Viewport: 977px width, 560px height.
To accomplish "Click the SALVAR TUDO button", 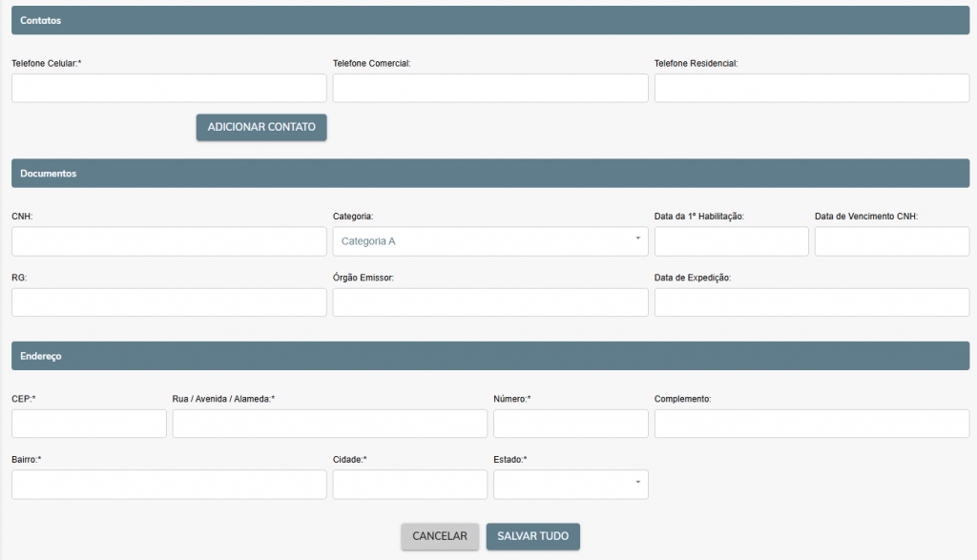I will click(532, 536).
